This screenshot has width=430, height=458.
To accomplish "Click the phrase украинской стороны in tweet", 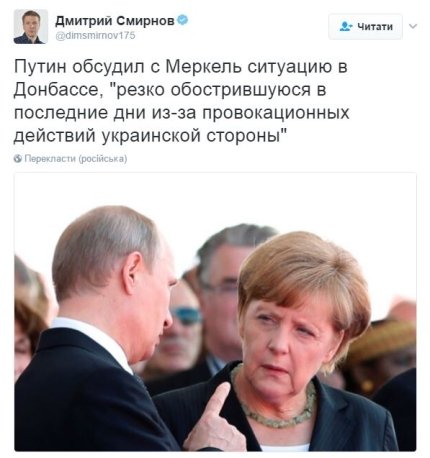I will click(x=194, y=136).
